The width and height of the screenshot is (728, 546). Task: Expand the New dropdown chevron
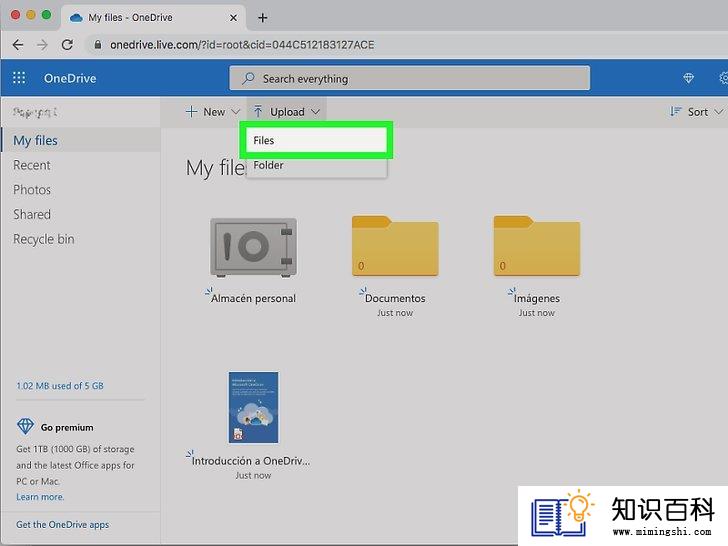(x=235, y=112)
